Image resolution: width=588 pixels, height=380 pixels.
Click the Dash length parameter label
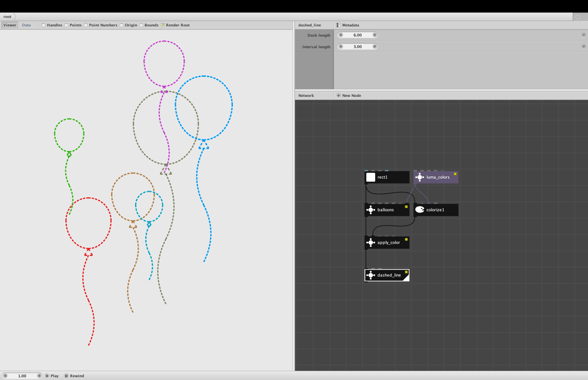pyautogui.click(x=319, y=35)
